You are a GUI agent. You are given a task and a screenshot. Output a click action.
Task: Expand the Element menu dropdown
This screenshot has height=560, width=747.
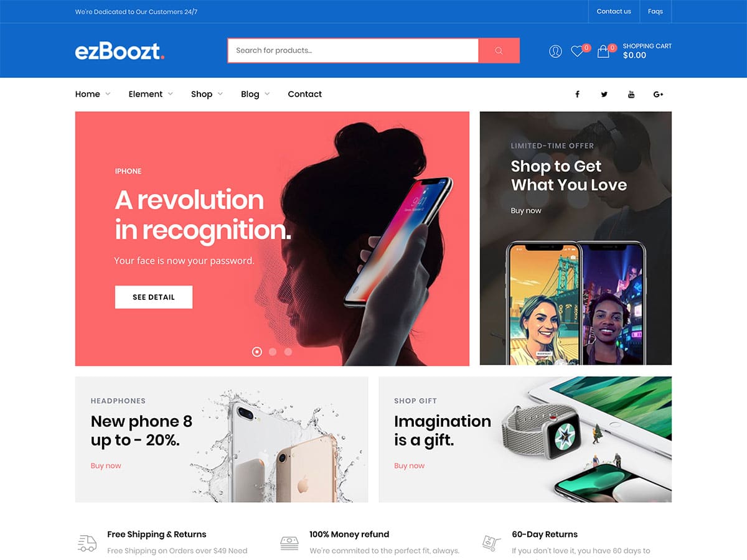pyautogui.click(x=151, y=94)
